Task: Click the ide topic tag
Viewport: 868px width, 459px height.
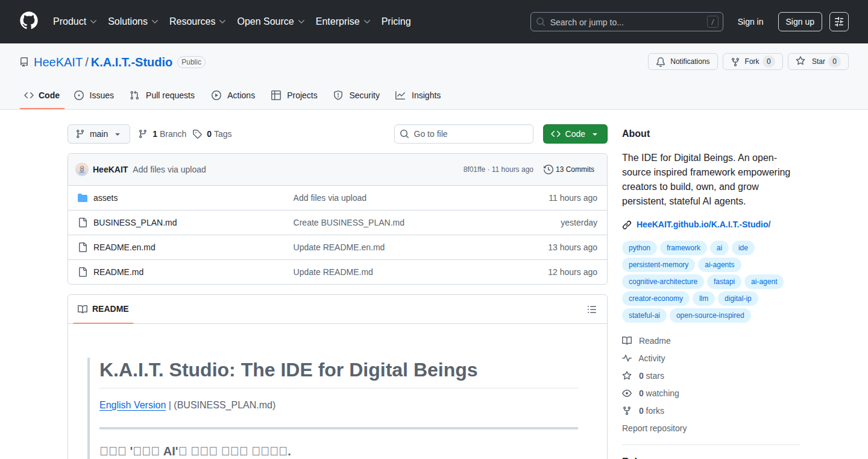Action: [x=743, y=248]
